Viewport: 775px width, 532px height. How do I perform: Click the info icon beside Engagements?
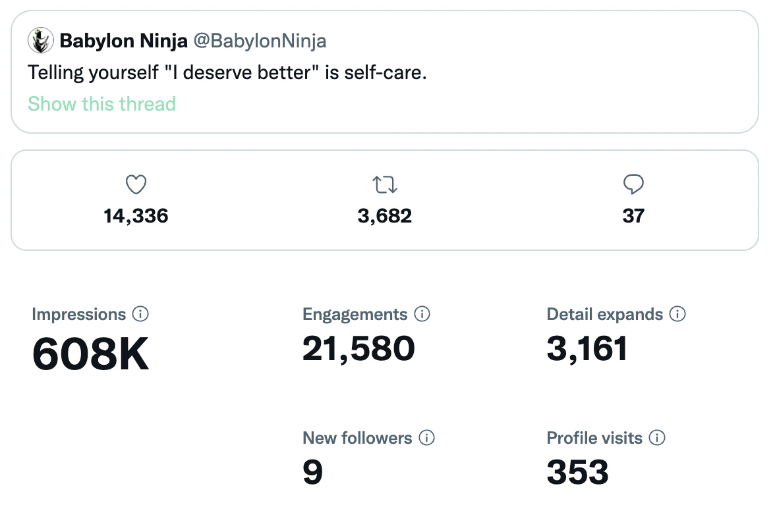point(422,314)
